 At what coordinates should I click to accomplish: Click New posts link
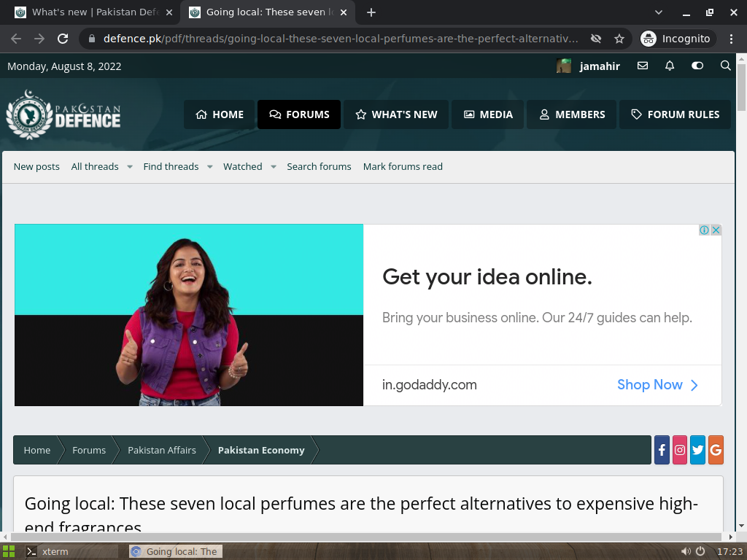tap(36, 167)
